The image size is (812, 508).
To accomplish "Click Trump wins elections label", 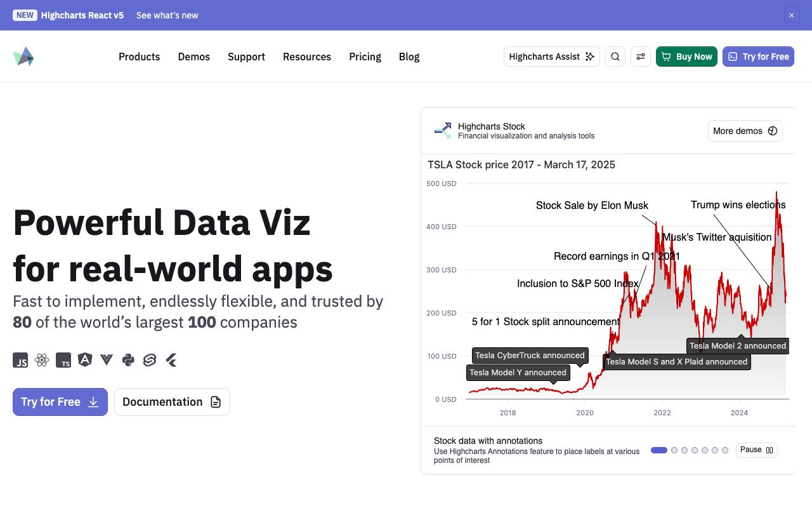I will point(738,205).
